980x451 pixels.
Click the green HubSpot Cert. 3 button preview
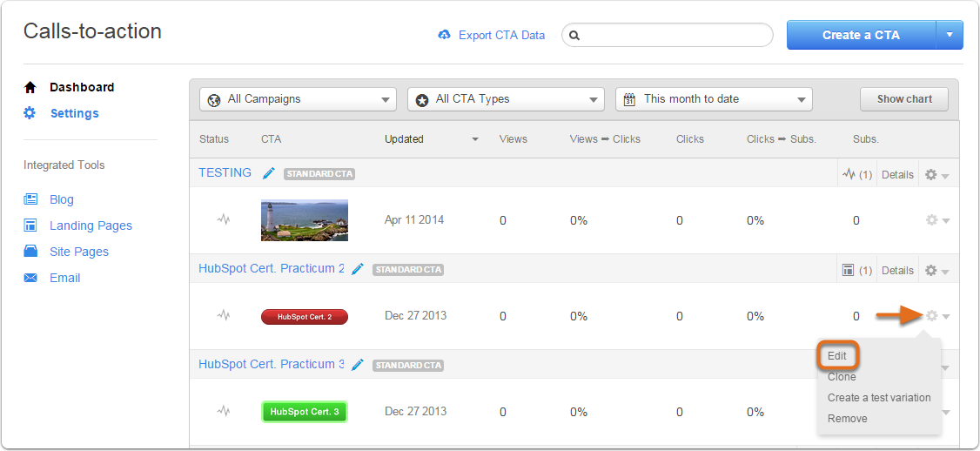tap(305, 412)
